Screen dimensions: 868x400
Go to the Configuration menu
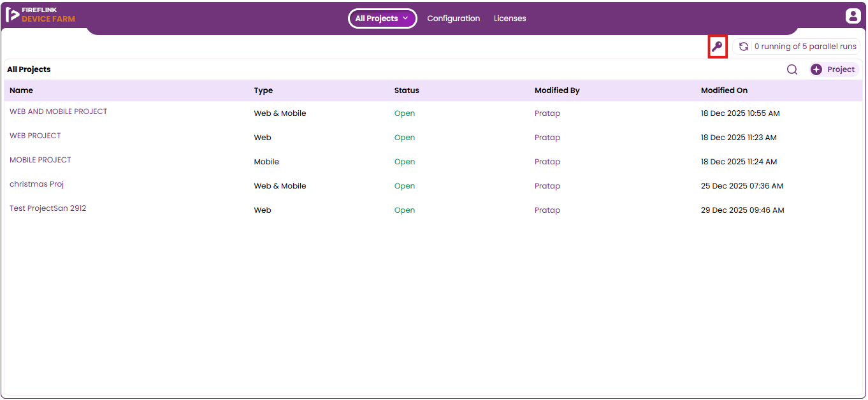[454, 18]
